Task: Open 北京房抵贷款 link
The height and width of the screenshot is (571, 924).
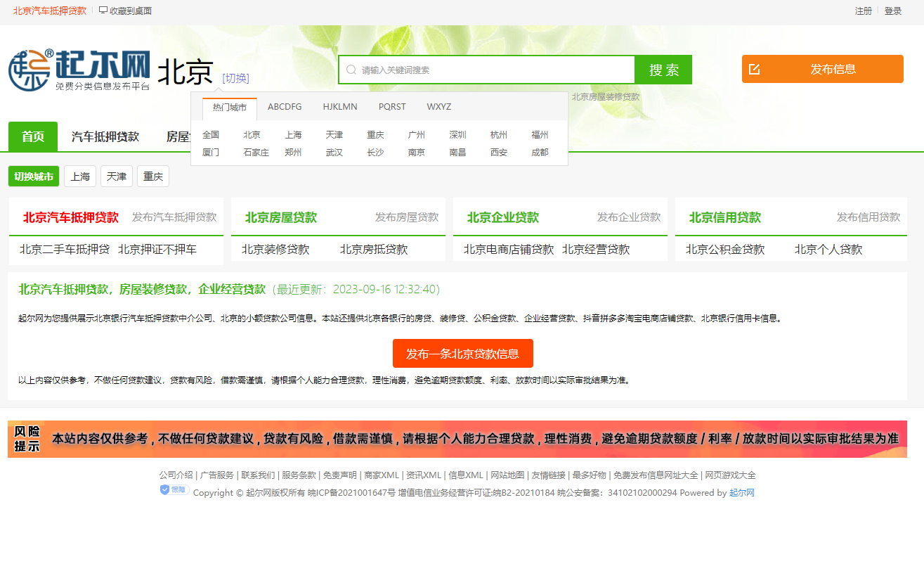Action: pos(374,249)
